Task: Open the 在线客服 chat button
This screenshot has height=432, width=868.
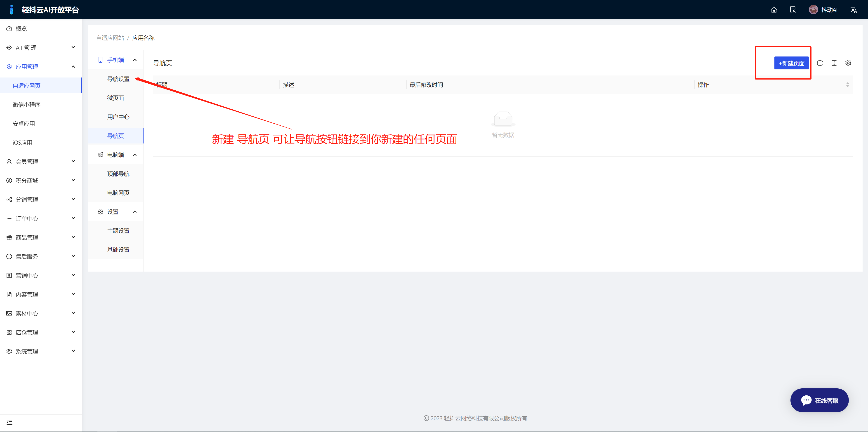Action: point(819,400)
